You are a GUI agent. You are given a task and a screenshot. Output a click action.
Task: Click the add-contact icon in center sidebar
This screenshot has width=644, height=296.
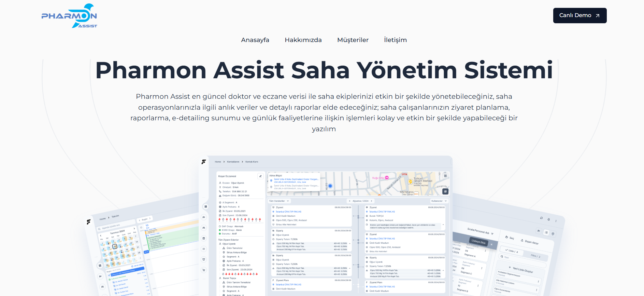click(x=204, y=217)
